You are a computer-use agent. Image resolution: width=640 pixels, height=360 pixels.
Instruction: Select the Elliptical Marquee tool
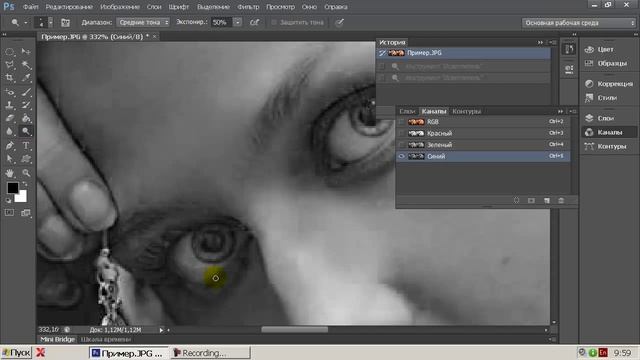click(10, 52)
